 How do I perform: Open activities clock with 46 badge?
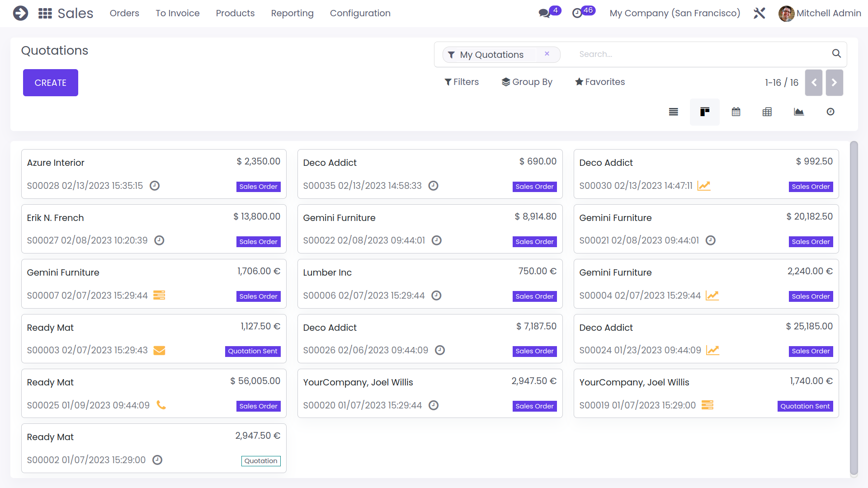577,13
